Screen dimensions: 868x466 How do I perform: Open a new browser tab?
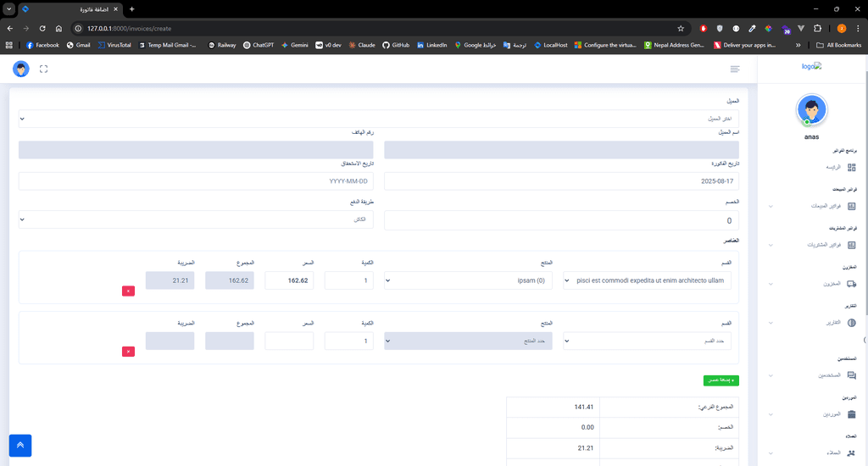(131, 9)
